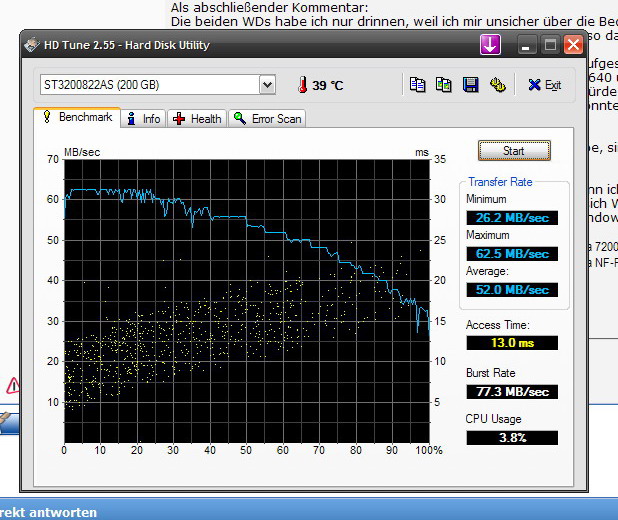Image resolution: width=618 pixels, height=520 pixels.
Task: Click Burst Rate value 77.3 MB/sec
Action: click(x=512, y=392)
